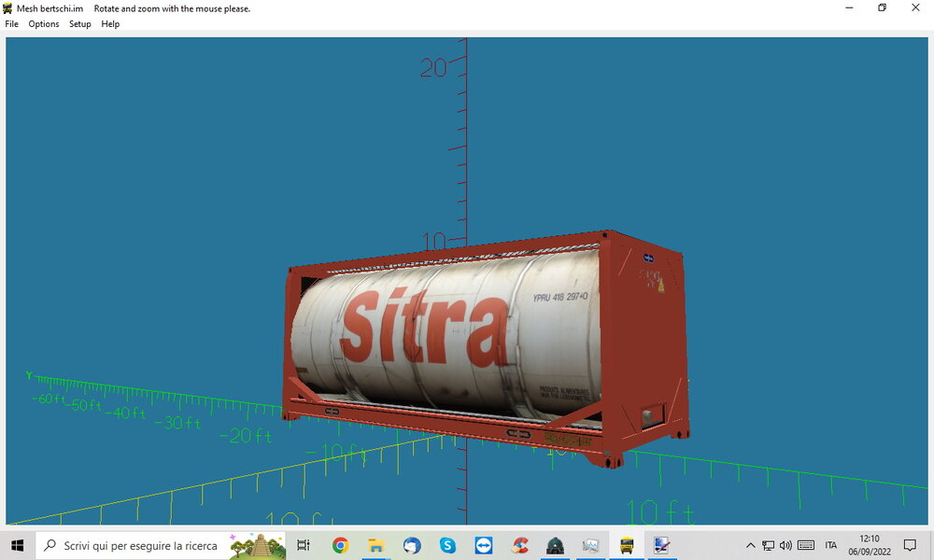Open the notification center icon
Screen dimensions: 934x560
[x=910, y=545]
